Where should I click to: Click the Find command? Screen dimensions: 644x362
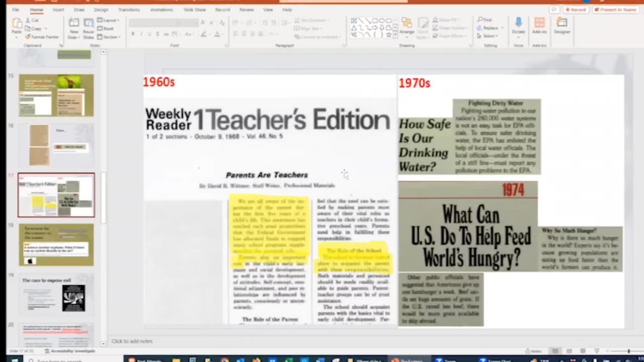(x=485, y=20)
